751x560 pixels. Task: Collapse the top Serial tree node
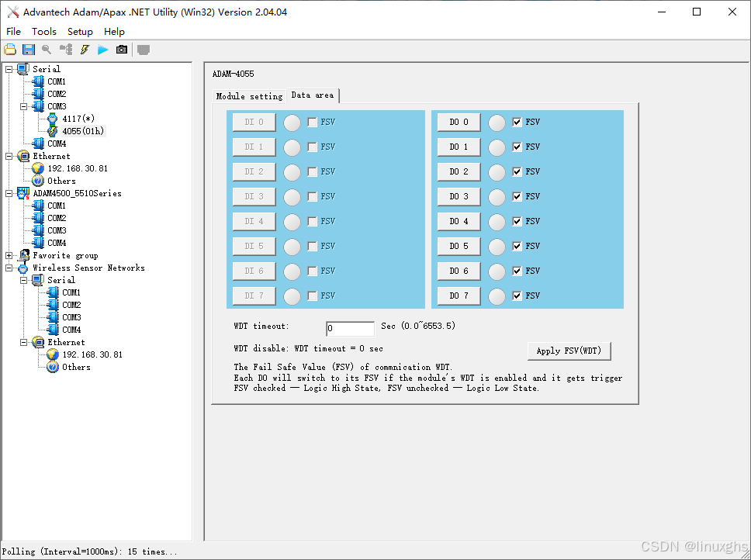pyautogui.click(x=9, y=69)
